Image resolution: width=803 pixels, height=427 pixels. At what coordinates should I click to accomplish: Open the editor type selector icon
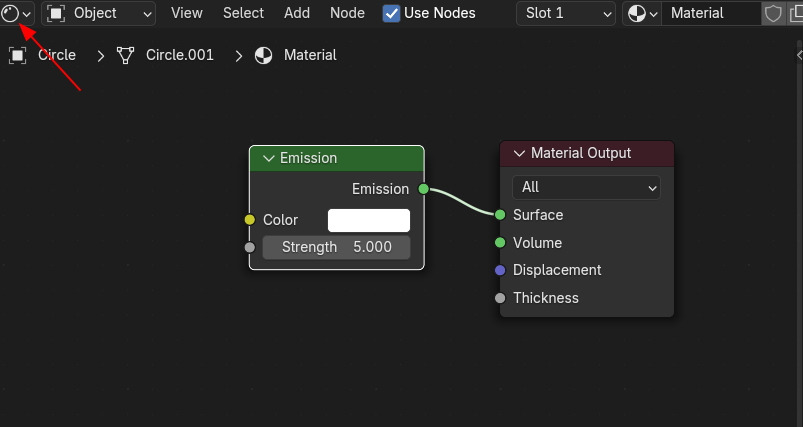10,13
